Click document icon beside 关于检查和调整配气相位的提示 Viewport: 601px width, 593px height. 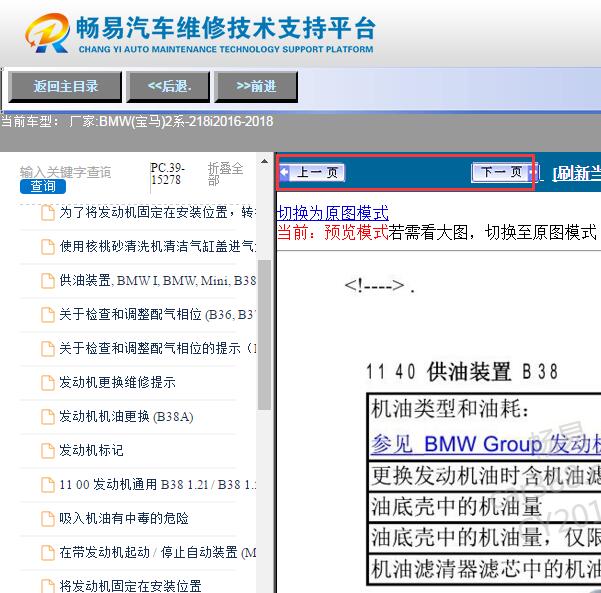coord(48,349)
